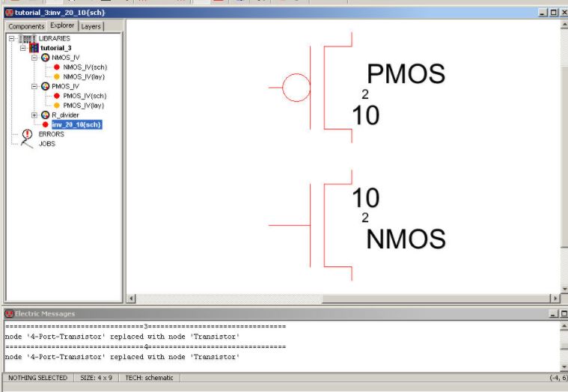
Task: Click the horizontal scrollbar of the schematic
Action: (344, 298)
